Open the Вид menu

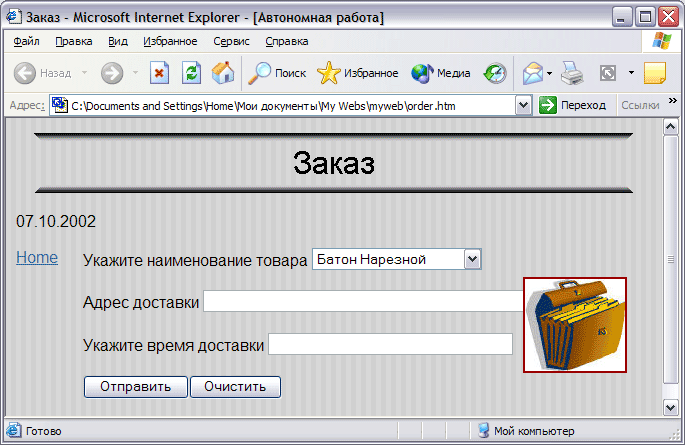[x=118, y=41]
